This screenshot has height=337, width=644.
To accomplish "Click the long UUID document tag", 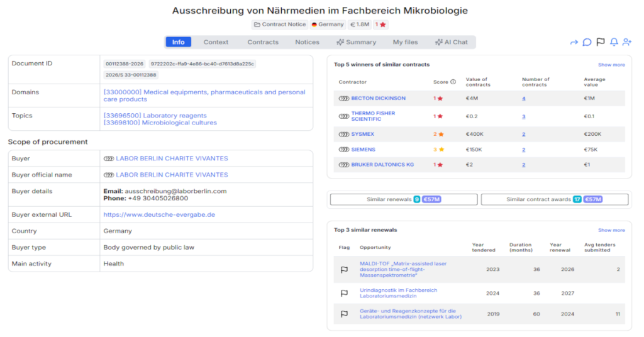I will (x=202, y=64).
